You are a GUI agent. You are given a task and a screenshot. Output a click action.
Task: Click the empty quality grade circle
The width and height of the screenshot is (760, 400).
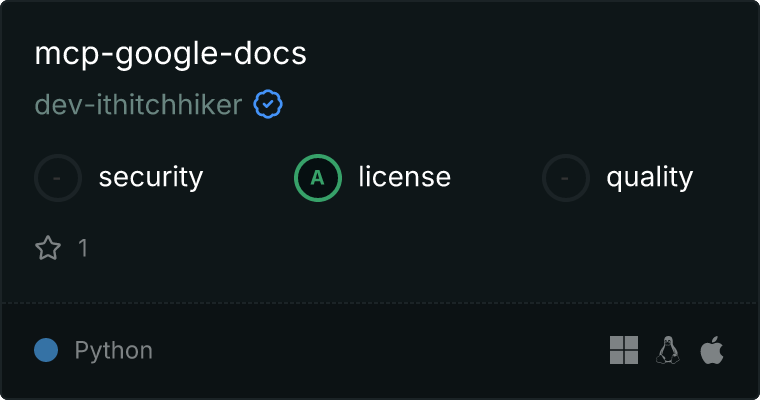[x=566, y=178]
